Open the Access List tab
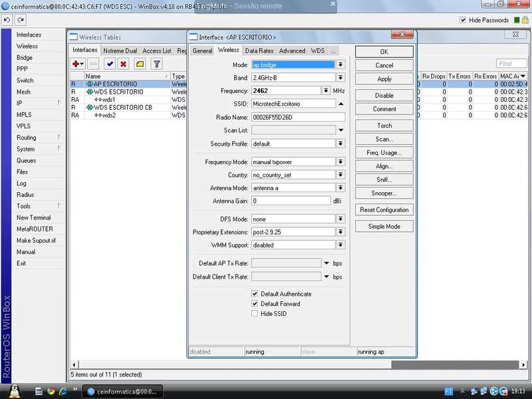Viewport: 532px width, 399px height. point(157,51)
